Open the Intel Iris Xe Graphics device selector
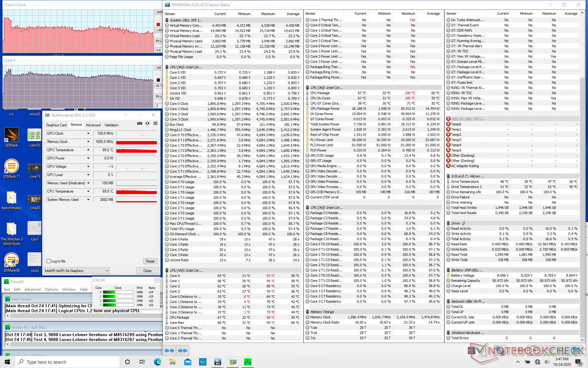The image size is (588, 368). pyautogui.click(x=77, y=271)
